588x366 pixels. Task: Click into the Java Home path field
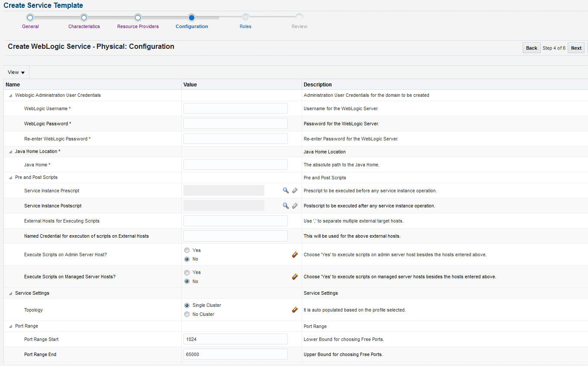235,165
